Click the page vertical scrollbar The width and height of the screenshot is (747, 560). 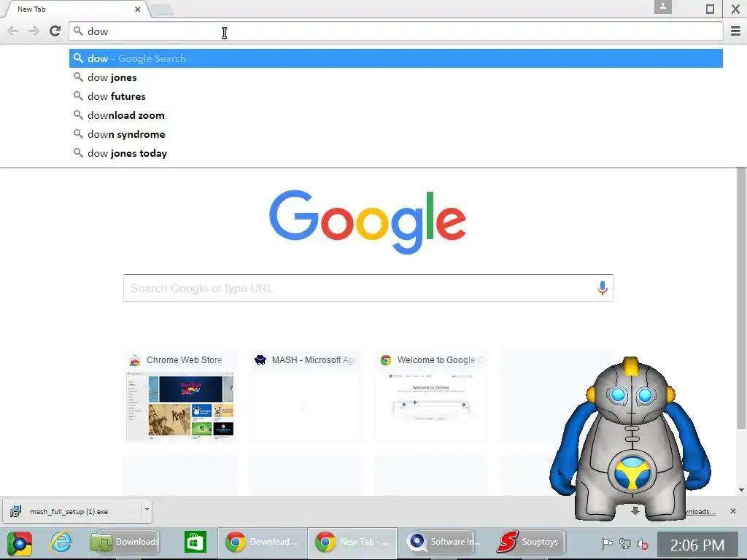[741, 297]
